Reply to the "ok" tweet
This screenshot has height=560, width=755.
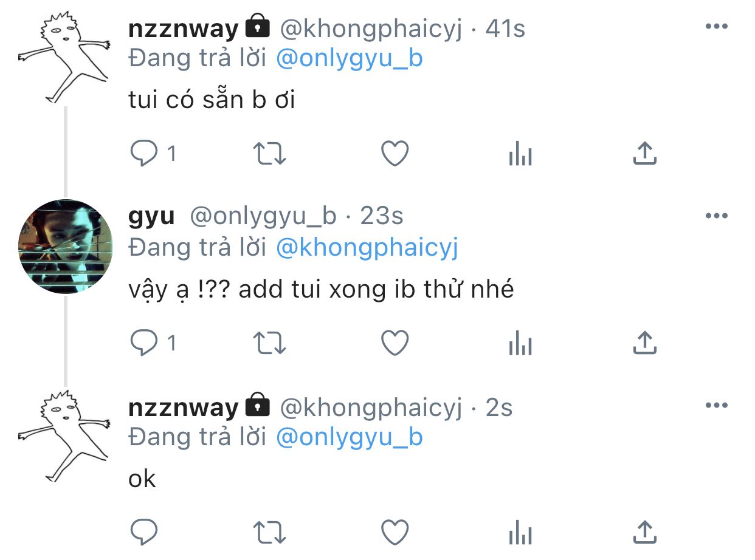coord(144,533)
